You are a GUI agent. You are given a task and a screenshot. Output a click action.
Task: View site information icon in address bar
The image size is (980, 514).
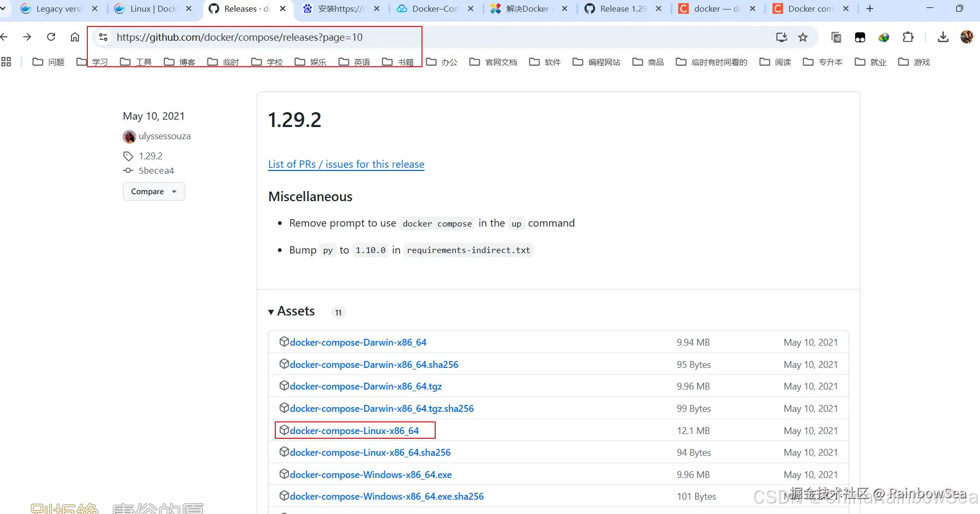pyautogui.click(x=103, y=37)
